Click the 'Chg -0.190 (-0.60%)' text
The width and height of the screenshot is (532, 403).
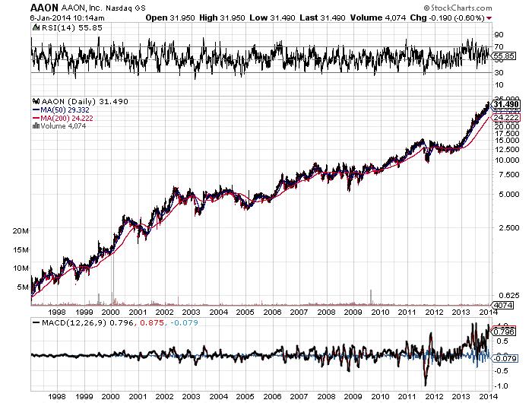pyautogui.click(x=447, y=17)
